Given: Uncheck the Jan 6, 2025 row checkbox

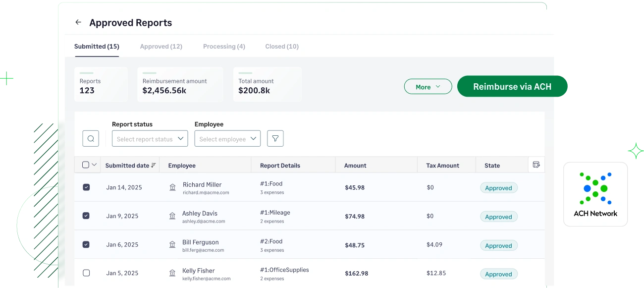Looking at the screenshot, I should tap(86, 244).
